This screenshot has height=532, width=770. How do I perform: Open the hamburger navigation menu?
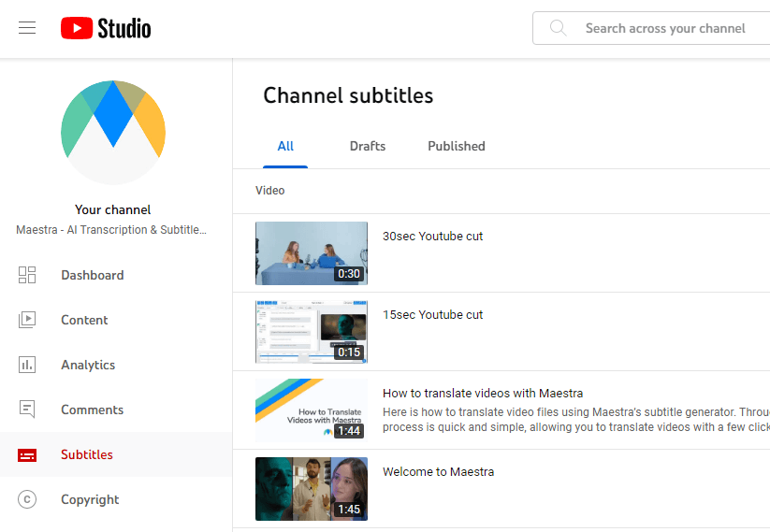click(x=27, y=28)
